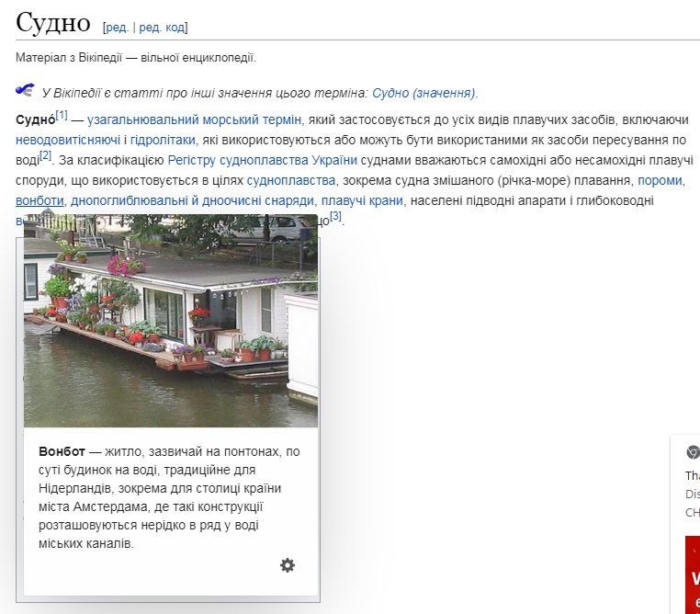The height and width of the screenshot is (614, 700).
Task: Click the 'Вонбот' preview summary text
Action: click(170, 497)
